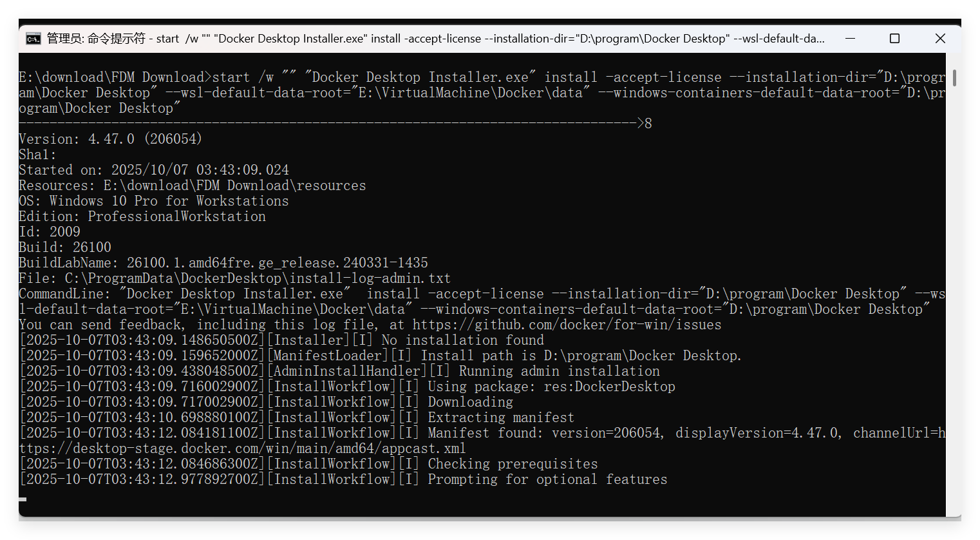Click the "Using package: res:DockerDesktop" log message
This screenshot has width=980, height=540.
(x=552, y=387)
